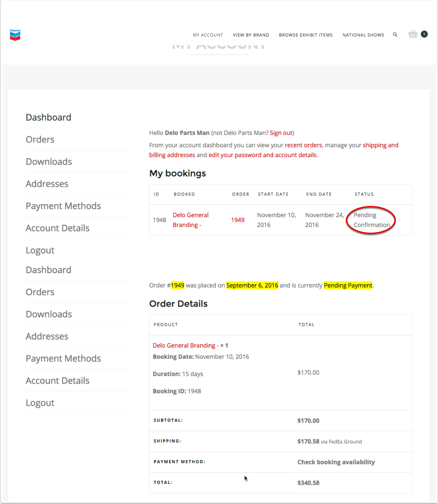Screen dimensions: 438x504
Task: Click start date November 10, 2016 cell
Action: point(276,220)
